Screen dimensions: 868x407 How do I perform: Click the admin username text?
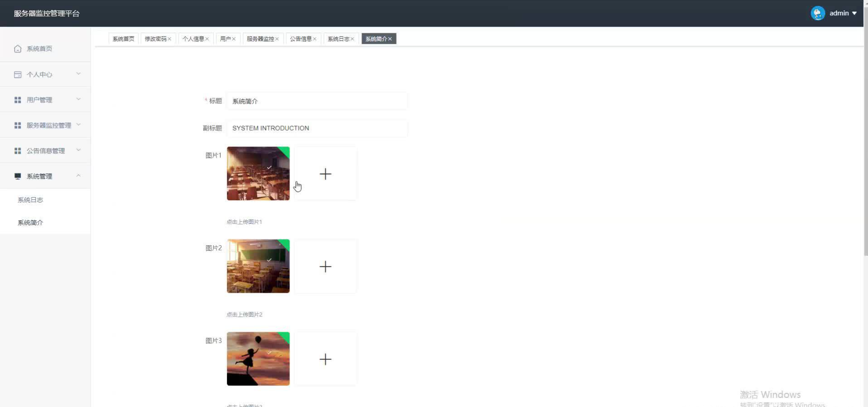coord(839,13)
